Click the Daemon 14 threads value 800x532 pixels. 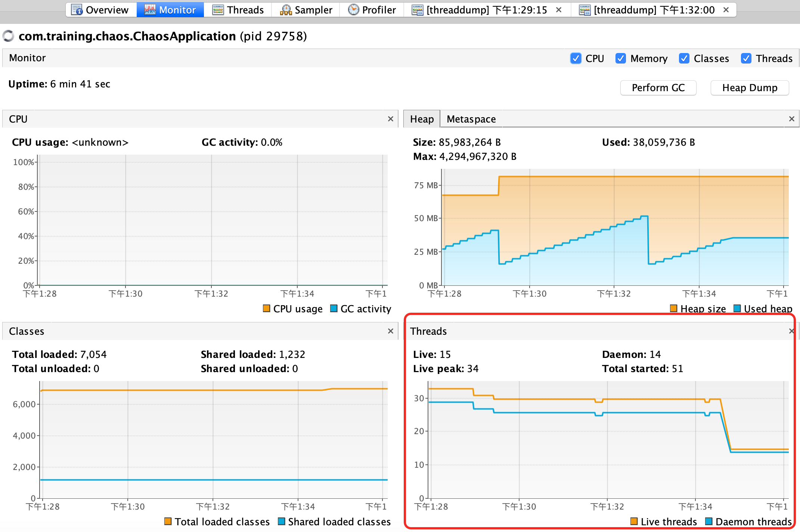(655, 355)
